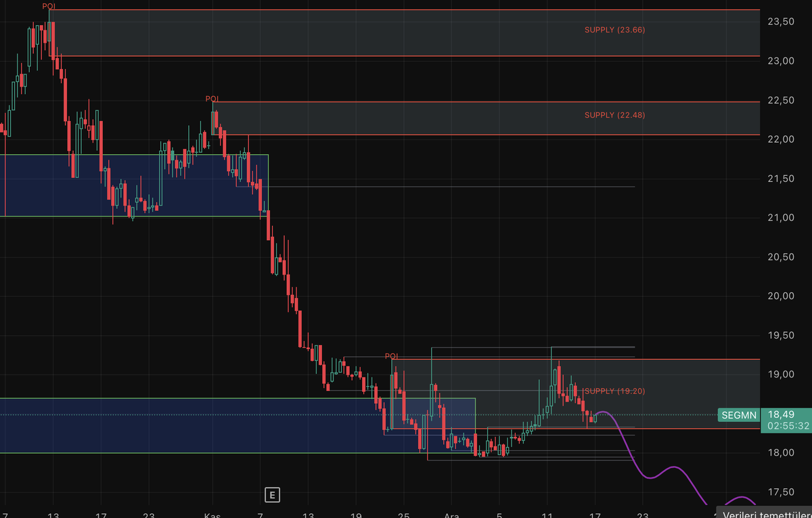
Task: Click the 18,00 price axis label
Action: [x=781, y=452]
